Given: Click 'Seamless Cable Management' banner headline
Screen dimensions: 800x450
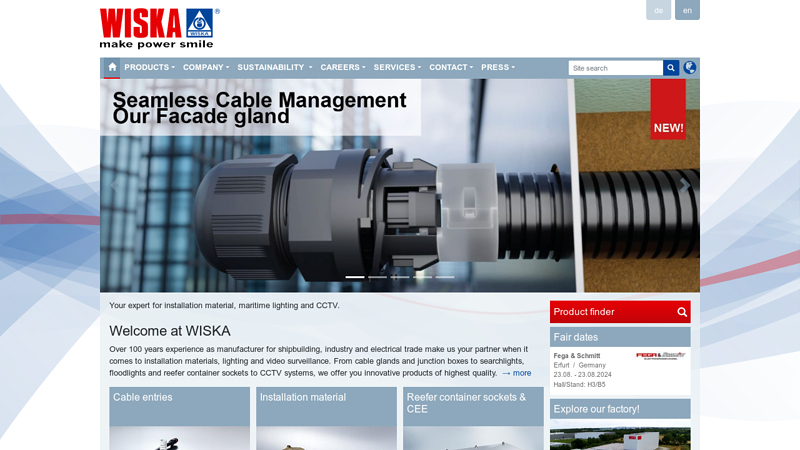Looking at the screenshot, I should tap(259, 100).
